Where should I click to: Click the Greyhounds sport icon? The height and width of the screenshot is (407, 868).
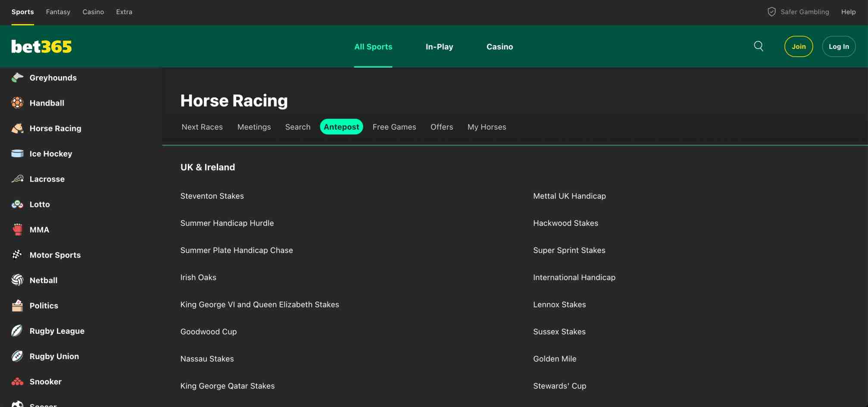coord(17,78)
